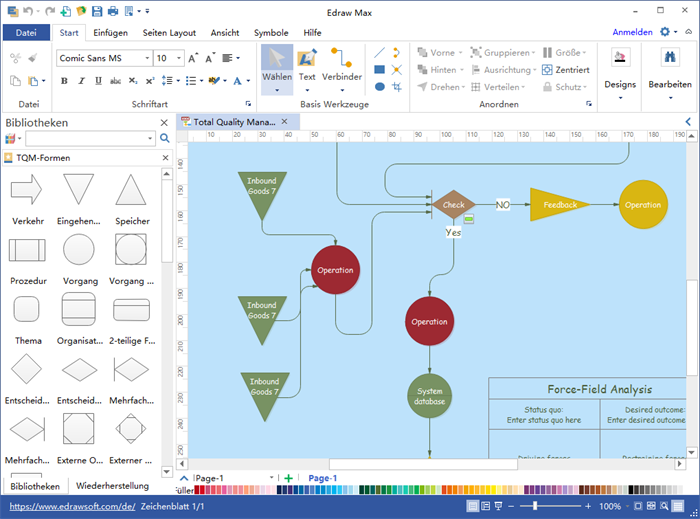The width and height of the screenshot is (700, 519).
Task: Add a new page with the plus icon
Action: [x=288, y=478]
